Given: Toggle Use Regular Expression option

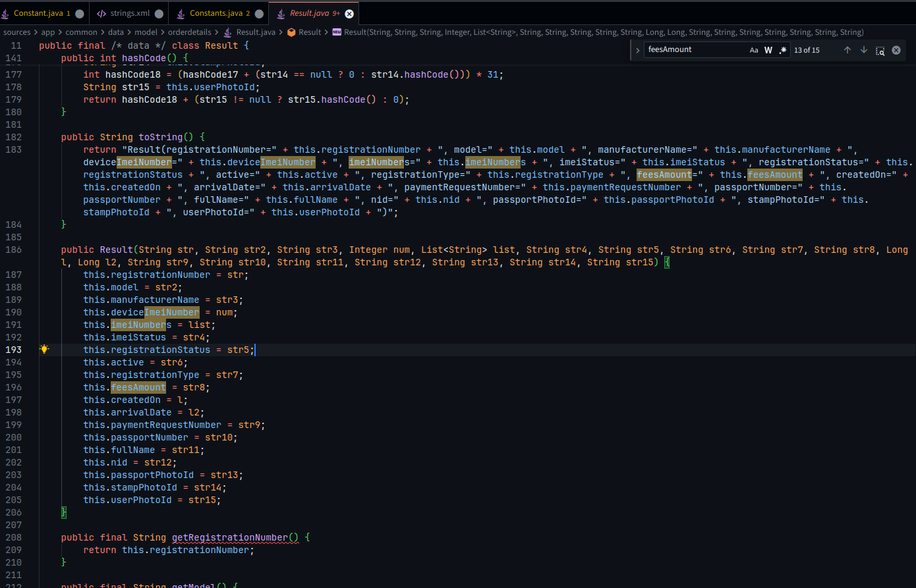Looking at the screenshot, I should tap(783, 50).
